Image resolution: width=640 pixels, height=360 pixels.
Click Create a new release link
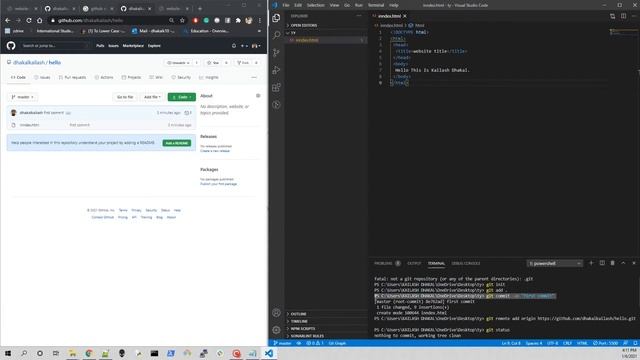coord(215,151)
